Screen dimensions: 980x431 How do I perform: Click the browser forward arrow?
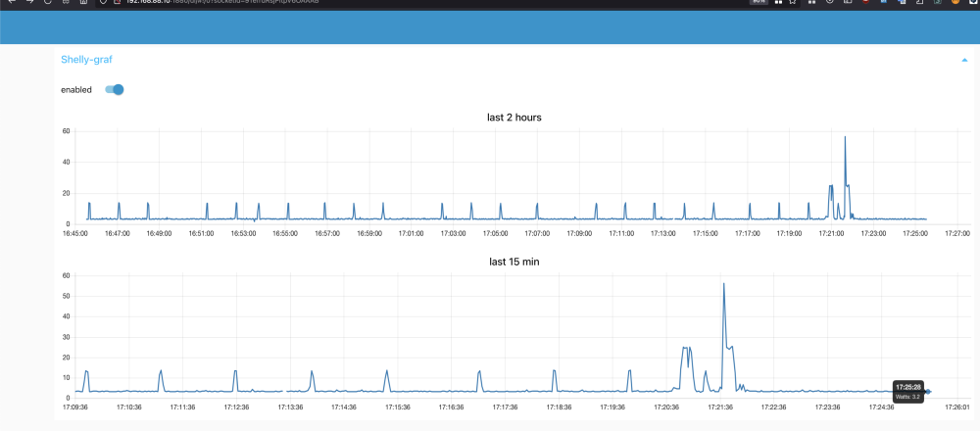coord(28,2)
